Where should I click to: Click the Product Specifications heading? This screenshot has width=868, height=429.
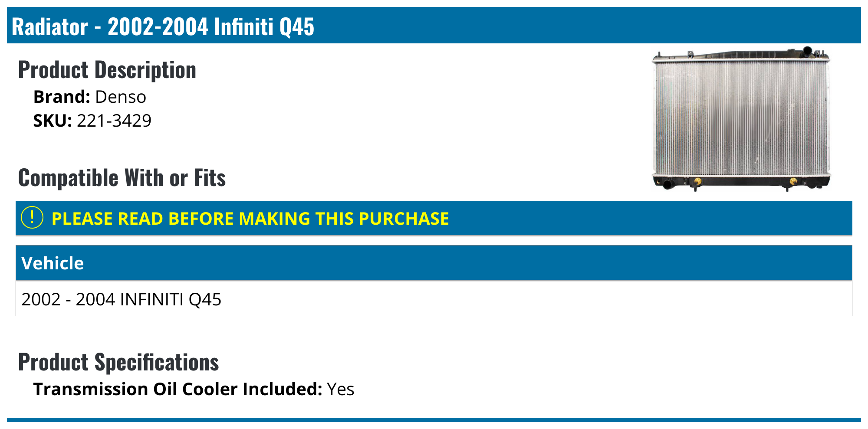pos(118,362)
